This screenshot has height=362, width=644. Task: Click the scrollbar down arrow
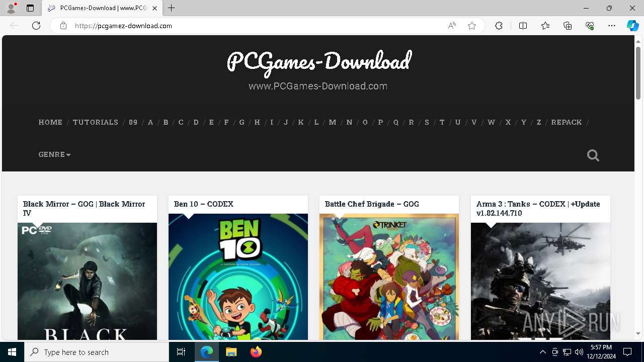638,334
